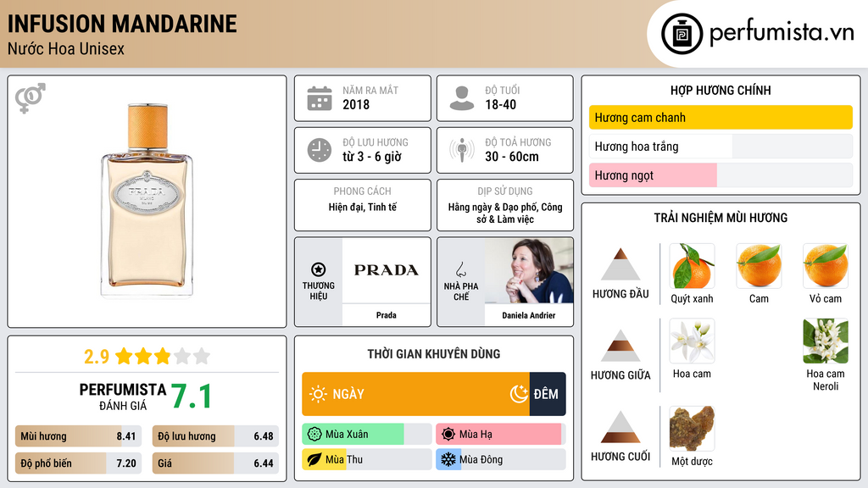868x488 pixels.
Task: Click the Mùi hương 8.41 score bar
Action: click(78, 436)
